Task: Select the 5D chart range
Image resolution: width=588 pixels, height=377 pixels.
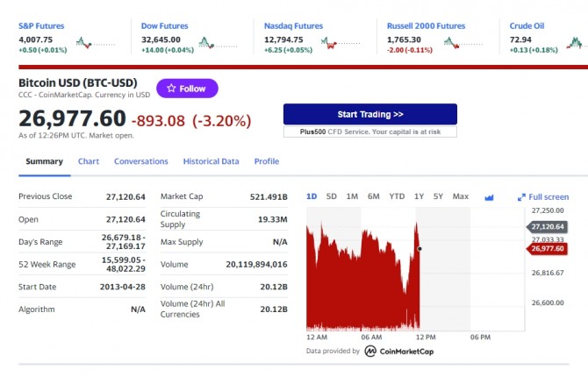Action: (331, 196)
